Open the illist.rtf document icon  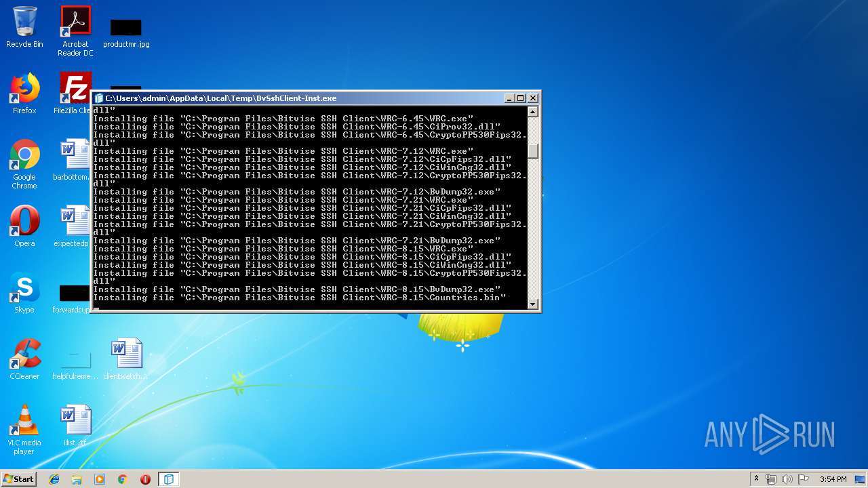coord(75,426)
